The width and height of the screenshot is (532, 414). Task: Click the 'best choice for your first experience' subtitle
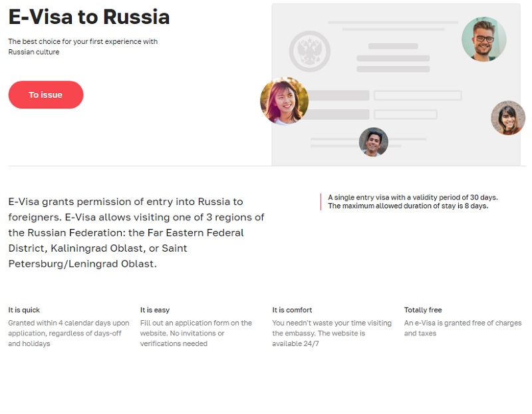(x=83, y=47)
